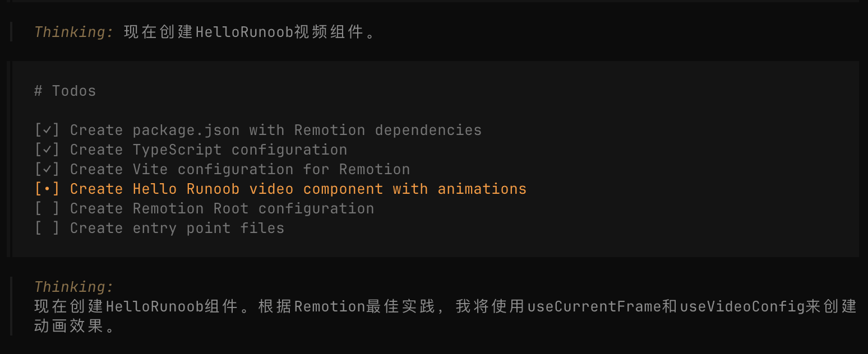This screenshot has height=354, width=868.
Task: Click the vertical bar left of the lower Thinking block
Action: tap(12, 306)
